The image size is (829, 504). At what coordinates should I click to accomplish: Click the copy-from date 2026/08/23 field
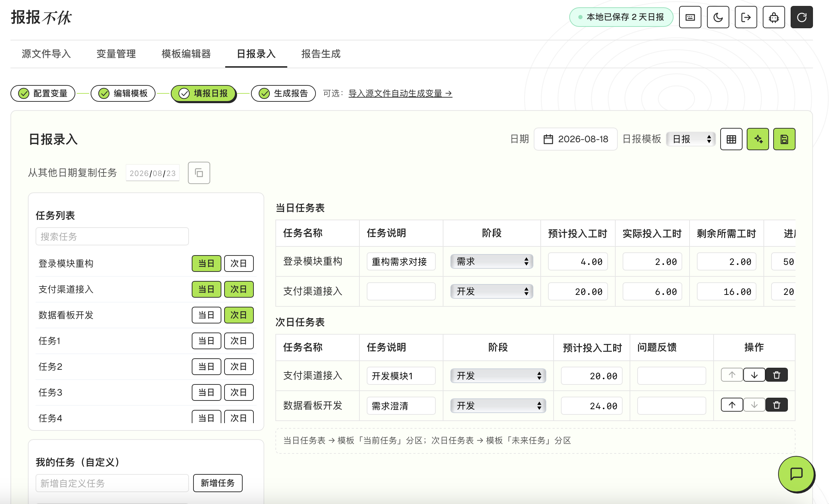pos(153,173)
